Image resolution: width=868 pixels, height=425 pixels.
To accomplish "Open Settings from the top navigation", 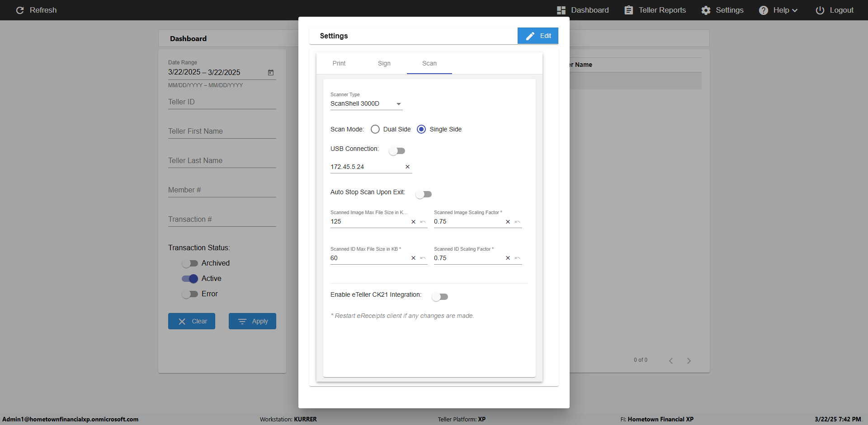I will tap(722, 10).
